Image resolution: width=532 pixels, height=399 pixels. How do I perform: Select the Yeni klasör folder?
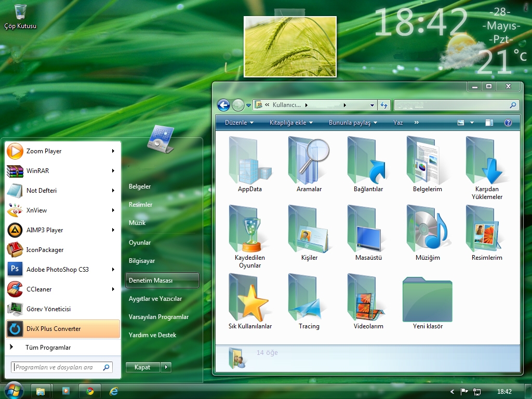click(x=428, y=303)
